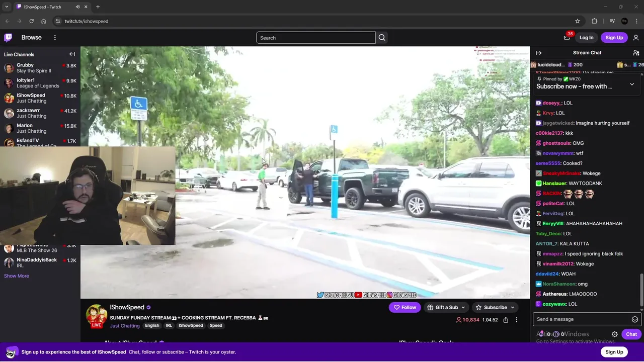This screenshot has width=644, height=362.
Task: Close the IShowSpeed Twitch tab
Action: click(86, 7)
